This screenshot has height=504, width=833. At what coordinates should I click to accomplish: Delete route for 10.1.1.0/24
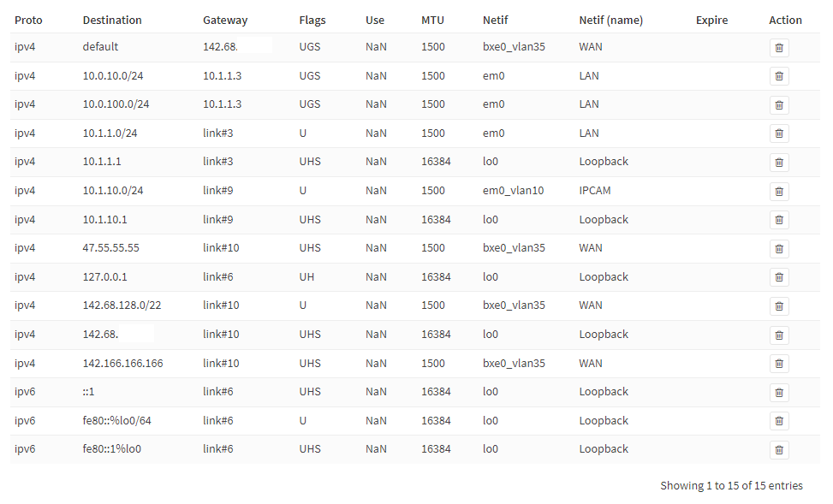pos(778,133)
